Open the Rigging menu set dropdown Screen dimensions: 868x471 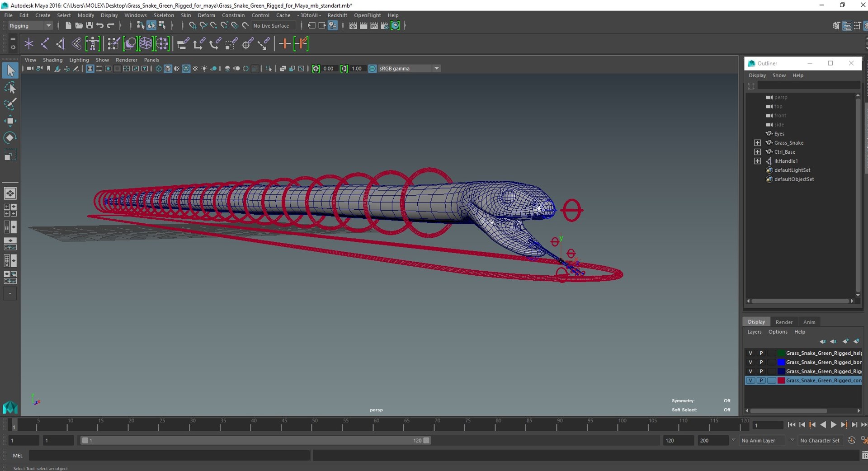click(x=30, y=26)
